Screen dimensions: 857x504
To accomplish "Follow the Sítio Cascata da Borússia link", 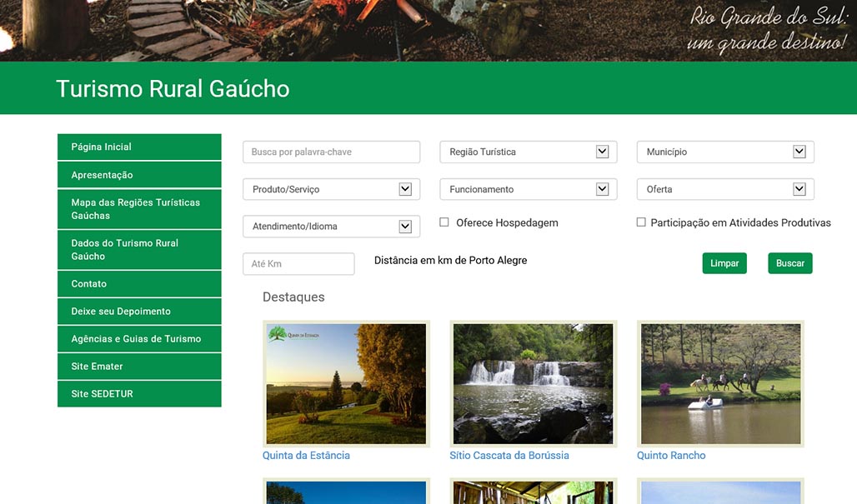I will click(509, 456).
